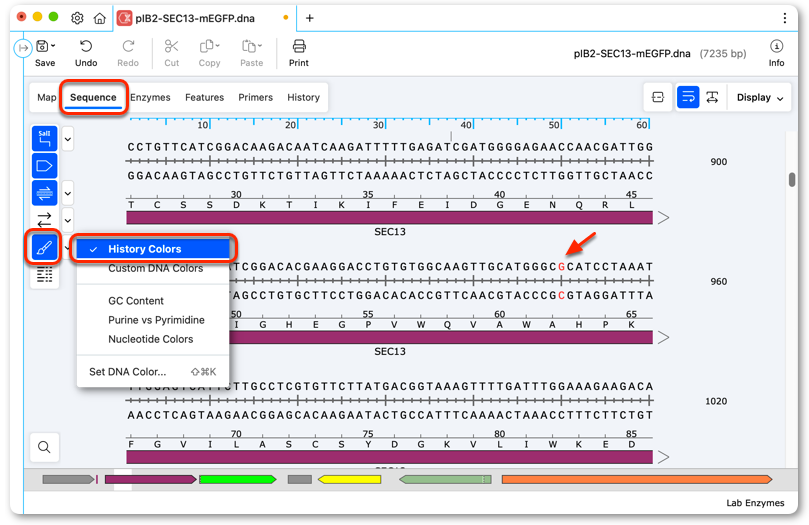This screenshot has width=809, height=525.
Task: Click the pIB2-SEC13-mEGFP.dna tab file icon
Action: pyautogui.click(x=124, y=18)
